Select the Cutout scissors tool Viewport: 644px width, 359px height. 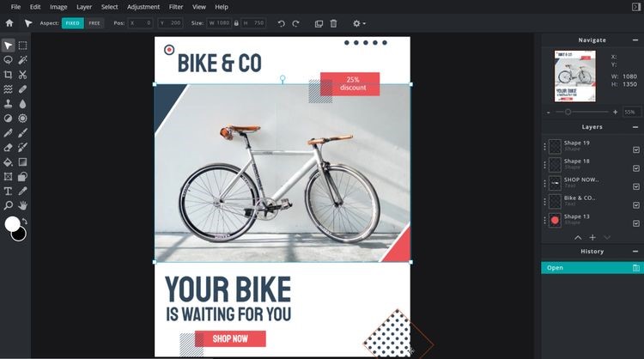[22, 75]
